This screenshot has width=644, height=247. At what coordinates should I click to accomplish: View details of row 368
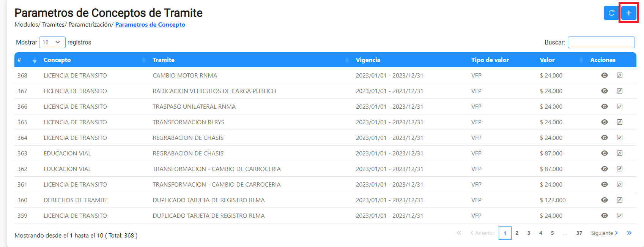click(605, 75)
